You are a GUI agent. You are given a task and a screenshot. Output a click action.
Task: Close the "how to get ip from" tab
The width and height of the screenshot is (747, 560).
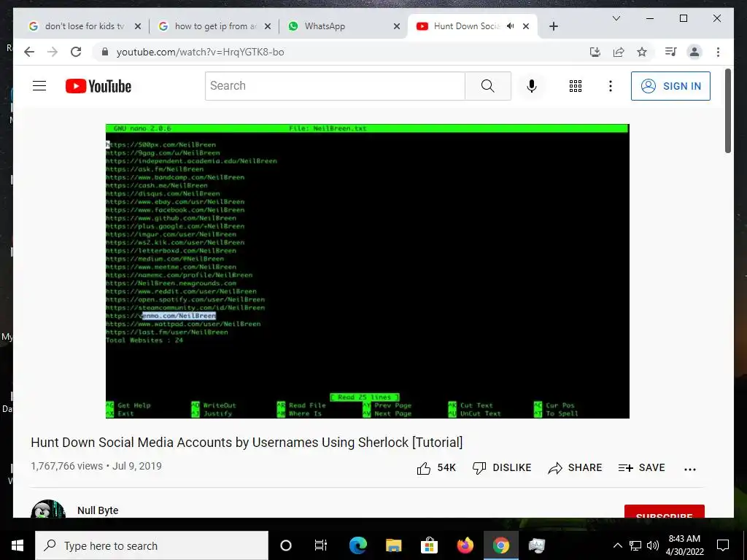(x=268, y=27)
